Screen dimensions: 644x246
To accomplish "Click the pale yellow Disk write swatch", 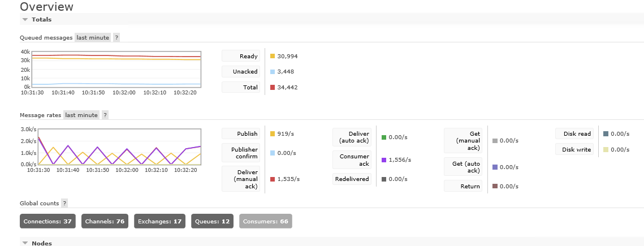I will click(606, 149).
